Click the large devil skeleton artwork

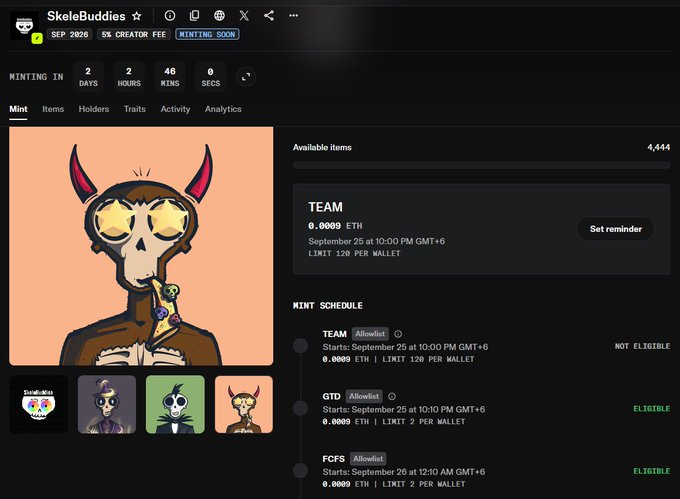[141, 246]
